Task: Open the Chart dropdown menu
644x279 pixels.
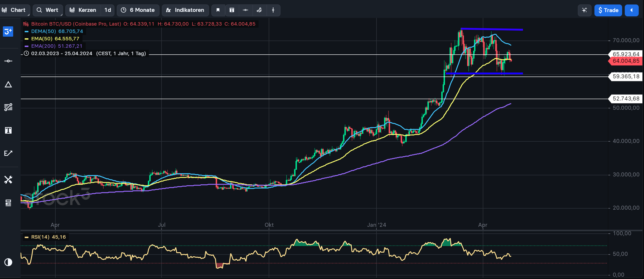Action: pos(14,10)
